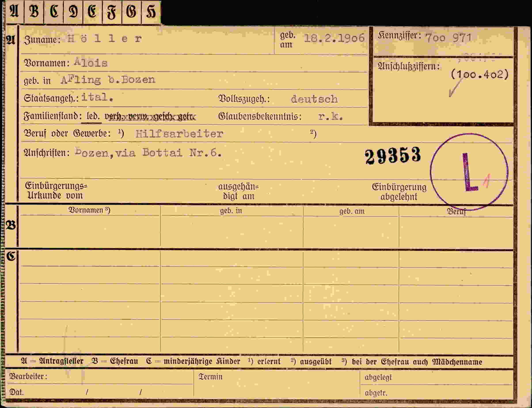
Task: Select the Fraktur letter D index tab
Action: click(73, 12)
